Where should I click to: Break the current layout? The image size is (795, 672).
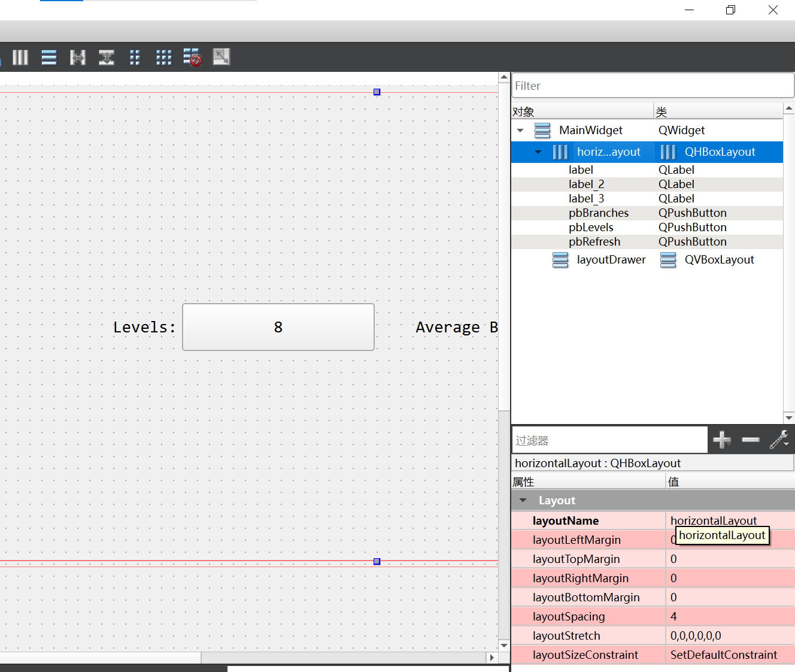click(x=192, y=57)
